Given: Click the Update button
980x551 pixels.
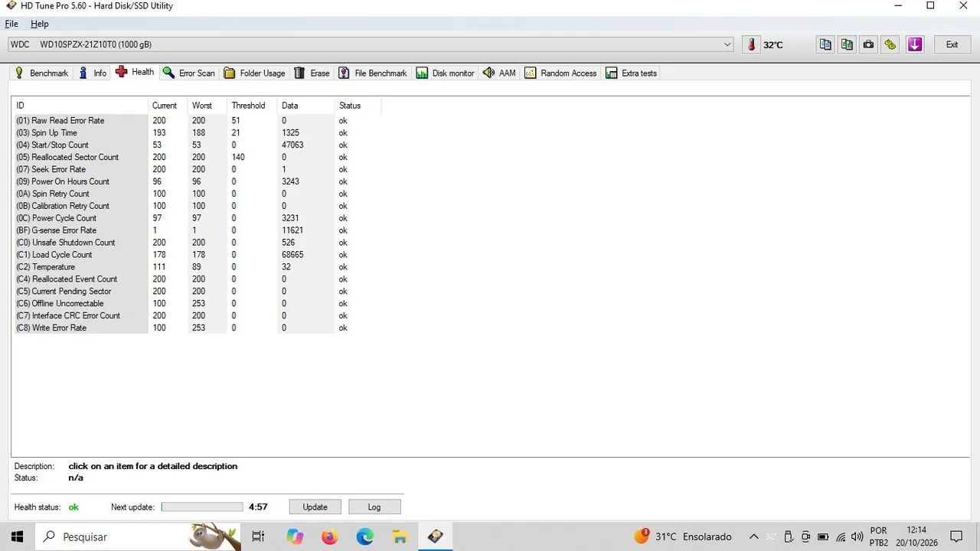Looking at the screenshot, I should coord(315,507).
